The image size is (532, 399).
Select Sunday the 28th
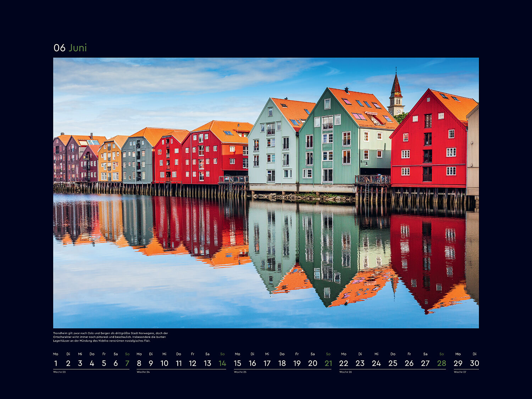tap(442, 363)
